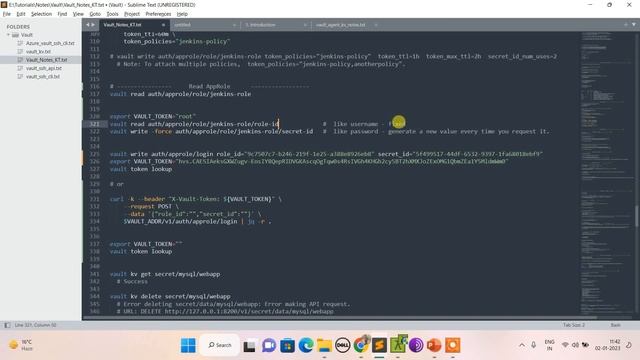Screen dimensions: 640x360
Task: Click the taskbar Search box
Action: (220, 345)
